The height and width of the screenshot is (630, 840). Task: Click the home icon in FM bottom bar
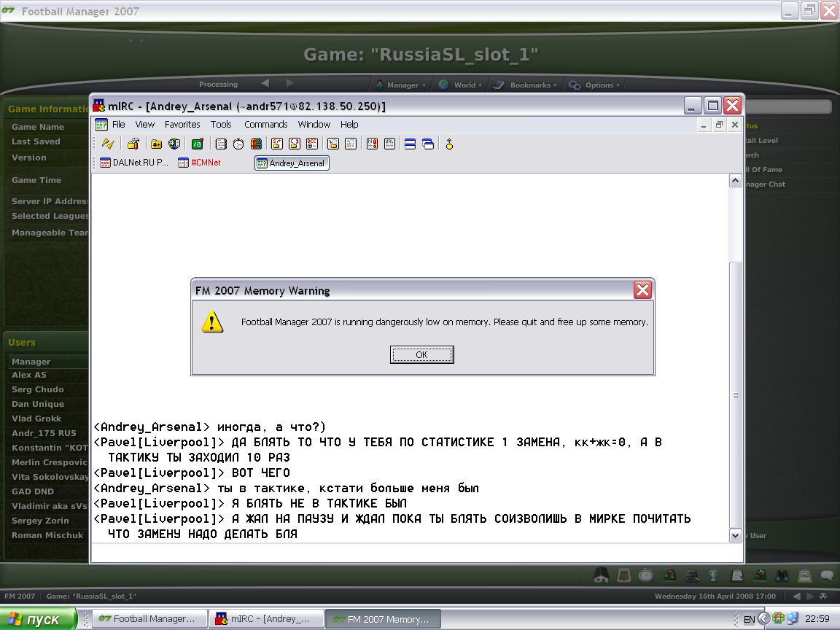coord(601,575)
